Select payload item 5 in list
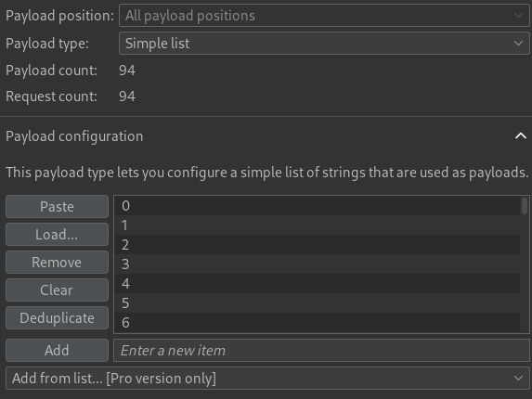This screenshot has height=399, width=532. 317,302
